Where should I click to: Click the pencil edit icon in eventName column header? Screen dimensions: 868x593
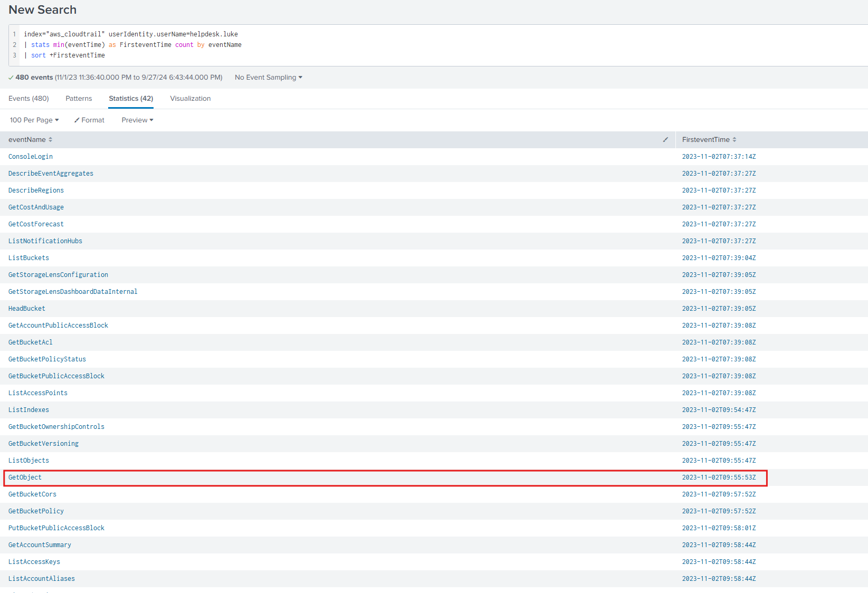[x=665, y=140]
